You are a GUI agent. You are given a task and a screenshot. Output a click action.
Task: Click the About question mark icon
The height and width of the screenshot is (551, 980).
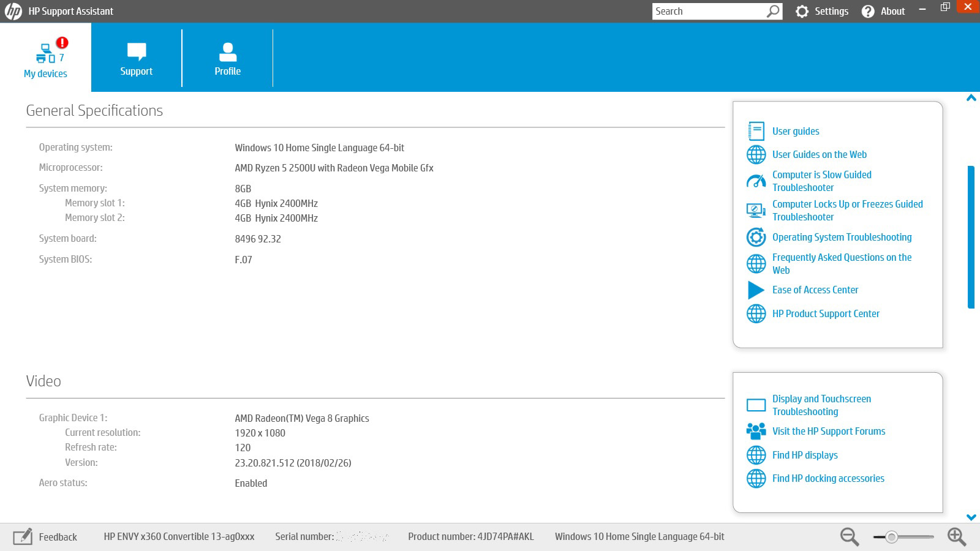868,11
